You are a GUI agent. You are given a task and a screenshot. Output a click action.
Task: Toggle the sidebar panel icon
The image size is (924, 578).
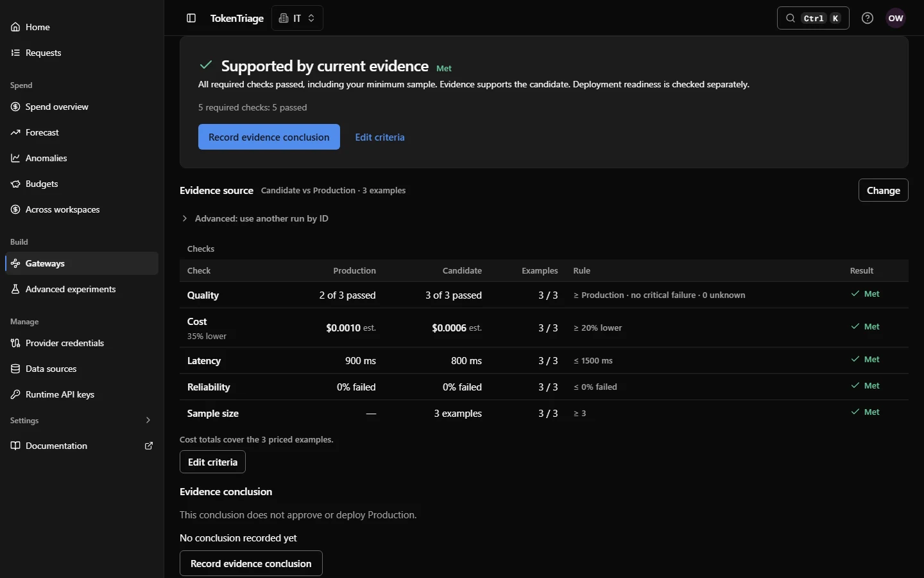[191, 18]
